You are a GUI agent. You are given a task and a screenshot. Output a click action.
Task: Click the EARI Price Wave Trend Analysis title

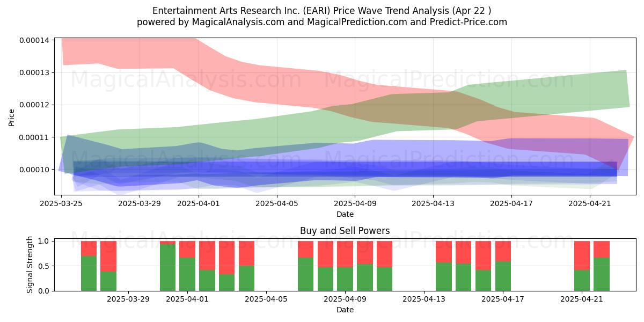pos(322,11)
